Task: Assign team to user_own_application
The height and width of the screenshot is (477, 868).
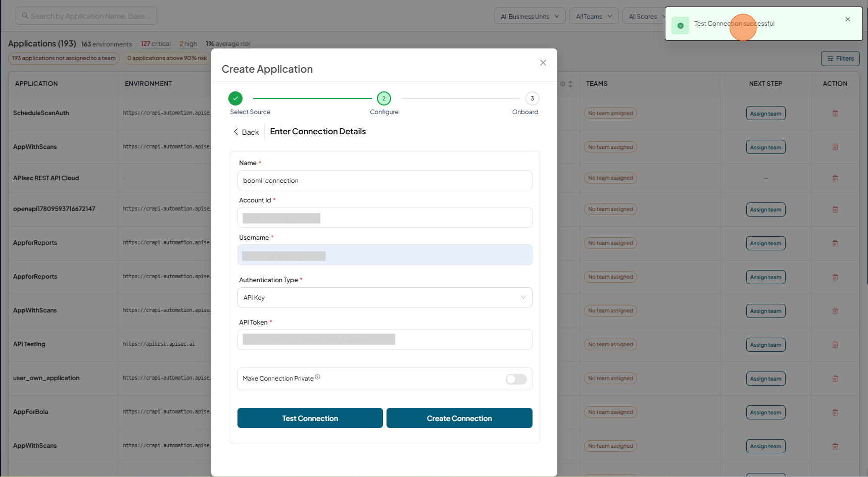Action: [x=765, y=379]
